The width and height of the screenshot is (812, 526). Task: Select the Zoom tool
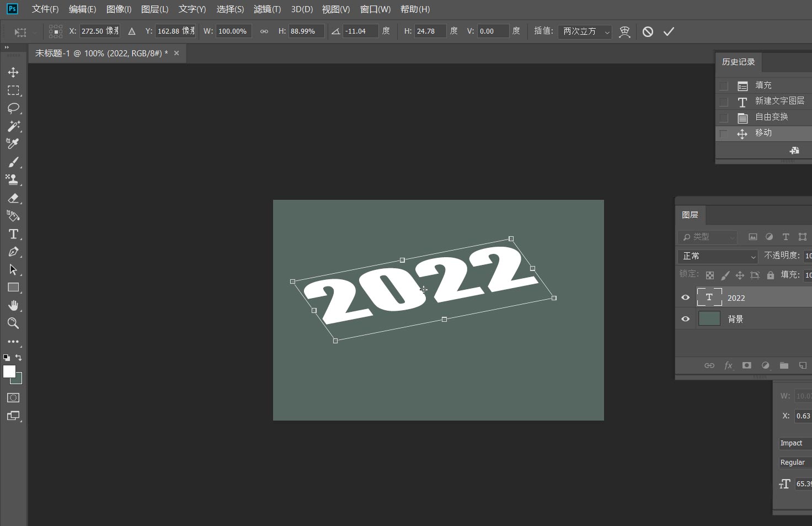(x=13, y=323)
